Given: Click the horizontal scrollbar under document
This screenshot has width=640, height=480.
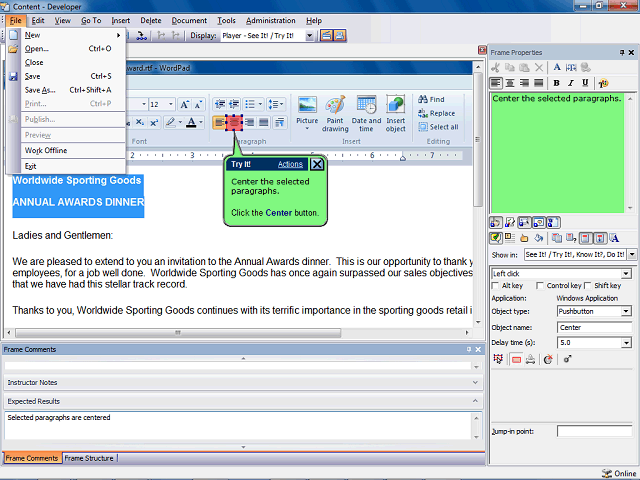Looking at the screenshot, I should click(178, 333).
